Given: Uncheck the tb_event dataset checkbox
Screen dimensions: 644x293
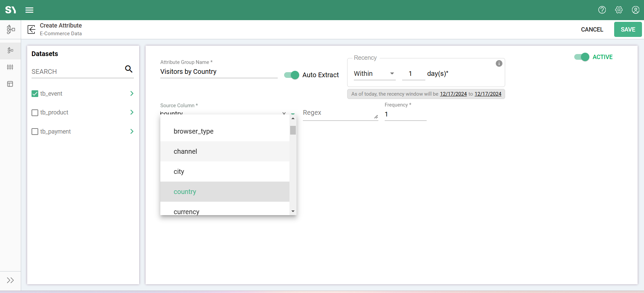Looking at the screenshot, I should coord(35,94).
